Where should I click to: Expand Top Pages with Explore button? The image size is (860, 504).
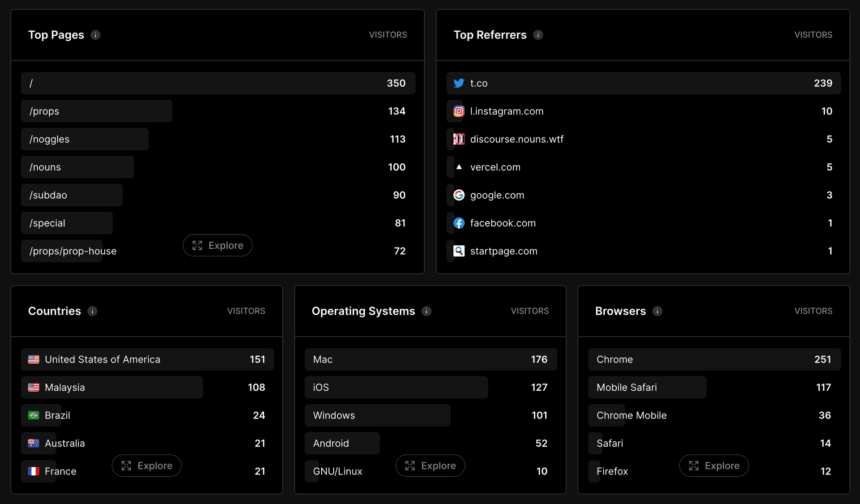click(x=217, y=245)
